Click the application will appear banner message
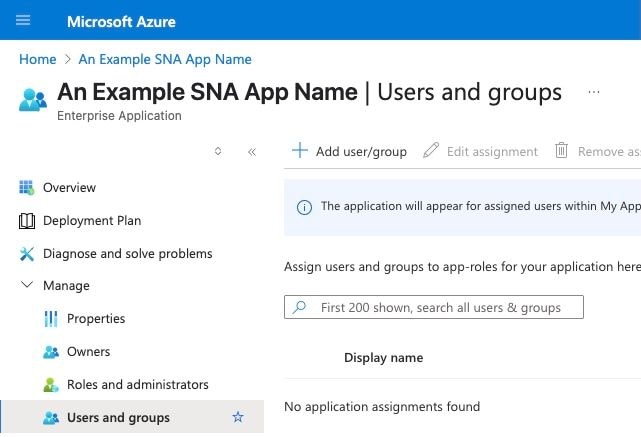The width and height of the screenshot is (641, 437). (481, 206)
